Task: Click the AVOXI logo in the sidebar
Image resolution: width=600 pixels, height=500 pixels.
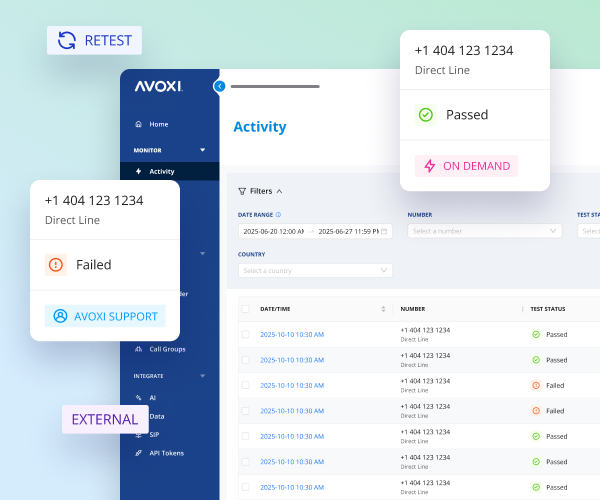Action: (x=155, y=86)
